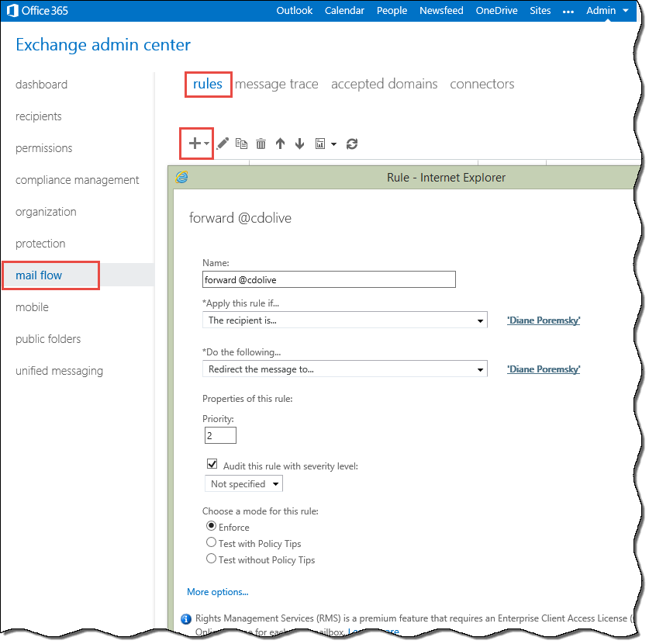Screen dimensions: 649x644
Task: Move rule up with the up arrow
Action: pos(280,144)
